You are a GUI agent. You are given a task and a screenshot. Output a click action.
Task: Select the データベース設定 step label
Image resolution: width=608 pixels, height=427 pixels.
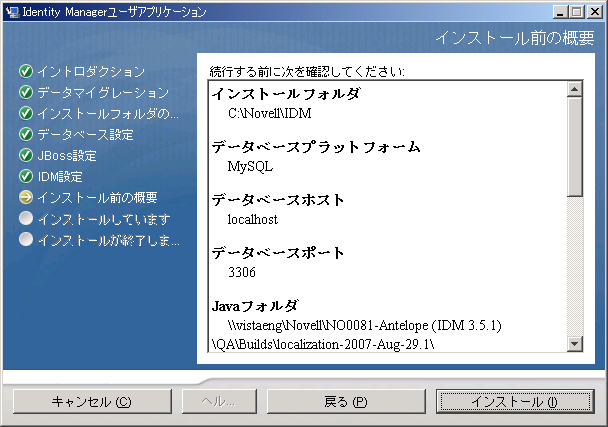[x=85, y=135]
